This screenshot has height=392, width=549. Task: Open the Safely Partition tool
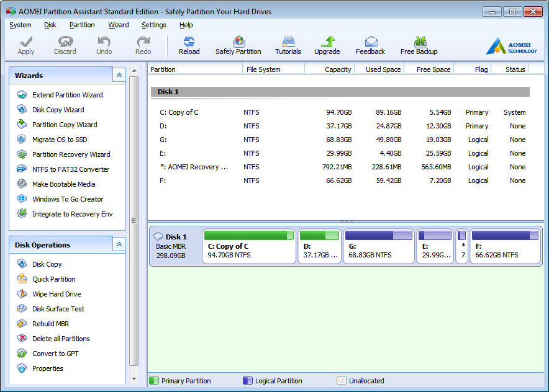pos(238,45)
